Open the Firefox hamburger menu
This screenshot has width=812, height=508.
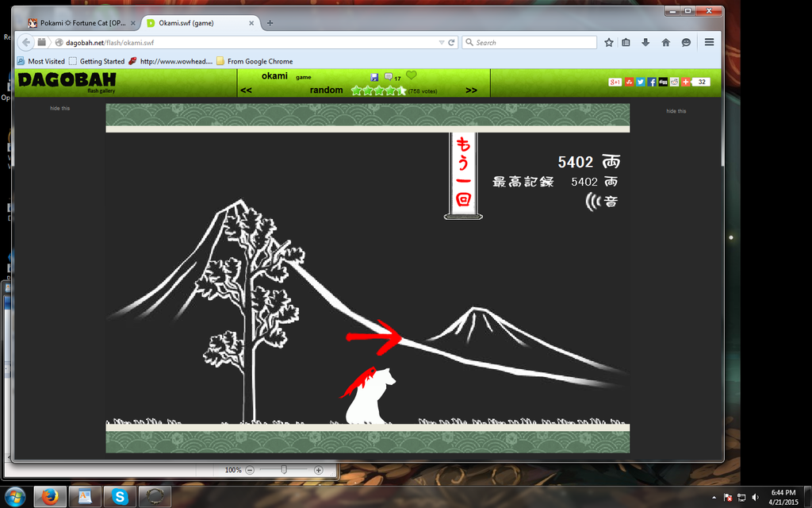(x=710, y=42)
